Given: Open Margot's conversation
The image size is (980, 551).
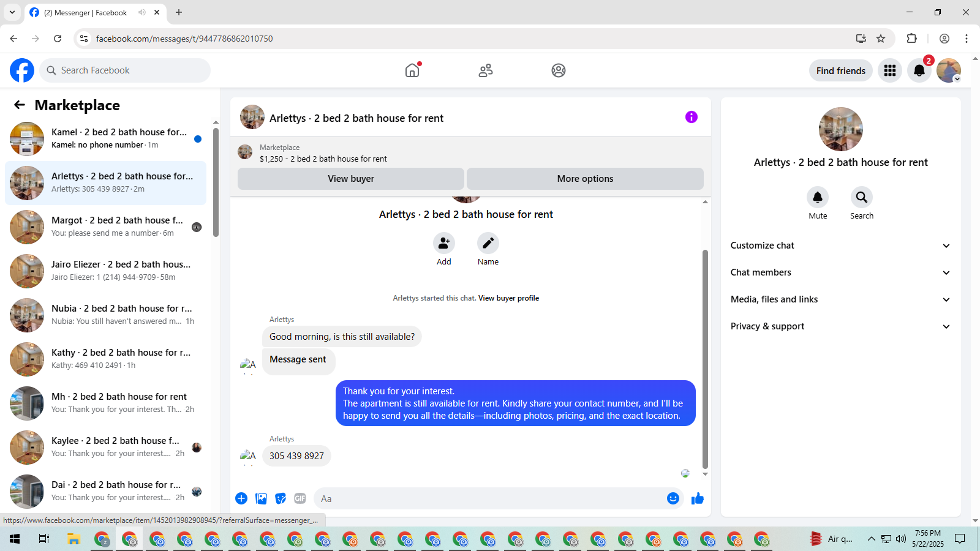Looking at the screenshot, I should (x=105, y=227).
